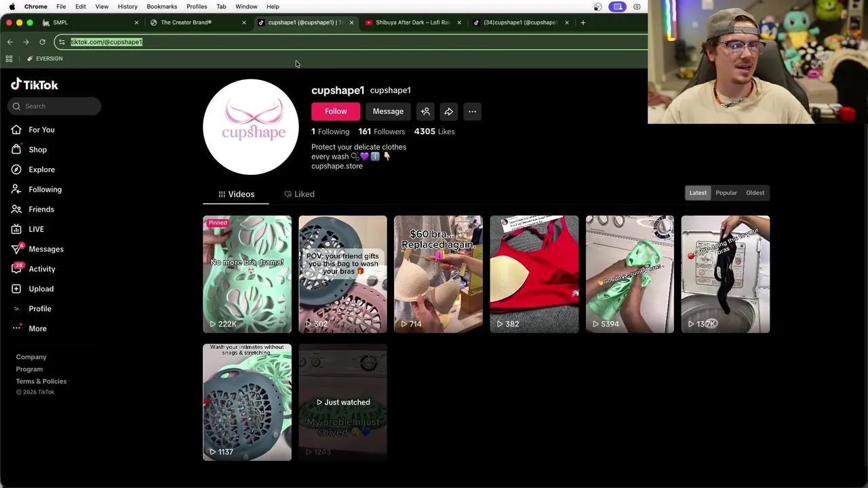Open video 'Wash your intimates without snags'
Image resolution: width=868 pixels, height=488 pixels.
click(x=247, y=402)
